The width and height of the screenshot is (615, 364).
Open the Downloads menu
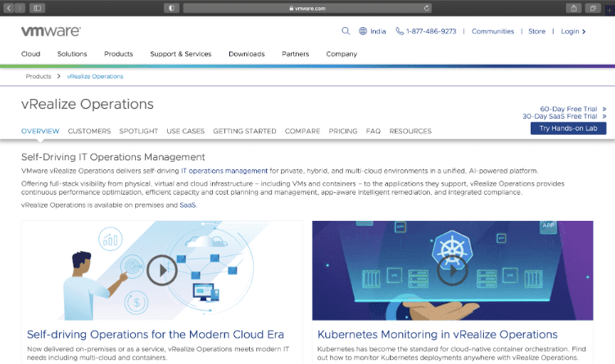(246, 54)
